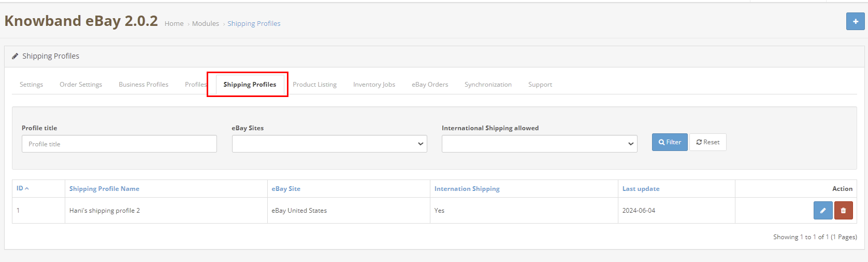Open the eBay Orders tab

point(430,85)
